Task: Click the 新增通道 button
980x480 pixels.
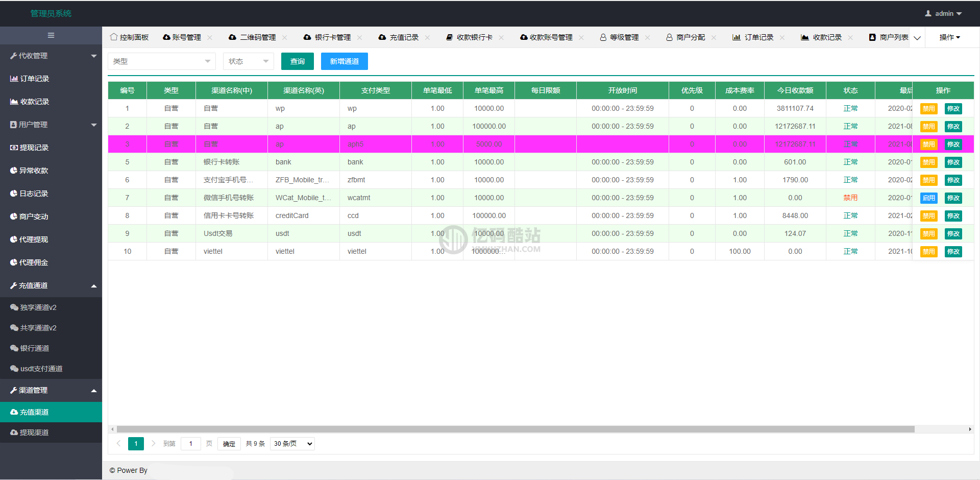Action: (x=345, y=61)
